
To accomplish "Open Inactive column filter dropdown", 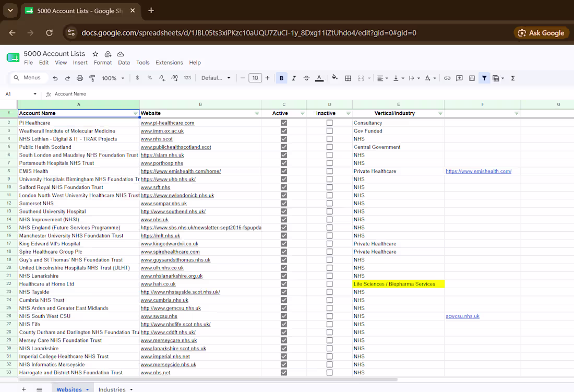I will click(348, 113).
